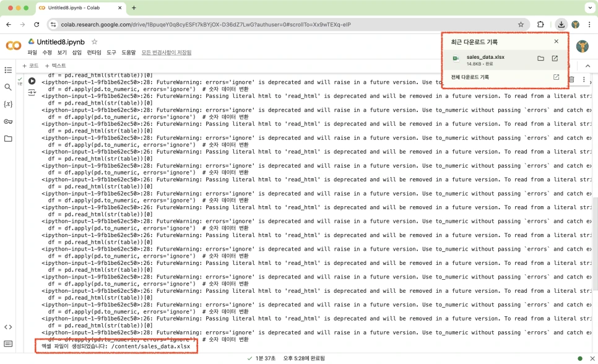Open the Variables inspector {x} panel
The width and height of the screenshot is (598, 364).
[8, 104]
